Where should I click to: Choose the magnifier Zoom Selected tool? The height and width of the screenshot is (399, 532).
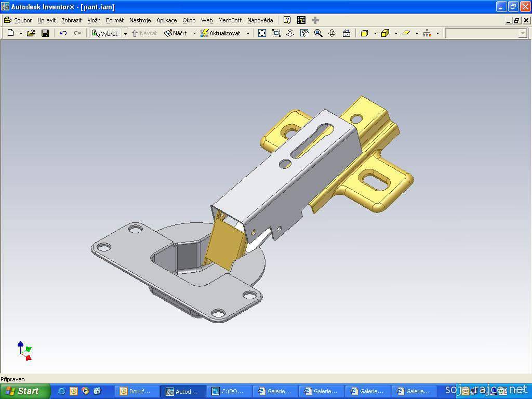(x=318, y=33)
